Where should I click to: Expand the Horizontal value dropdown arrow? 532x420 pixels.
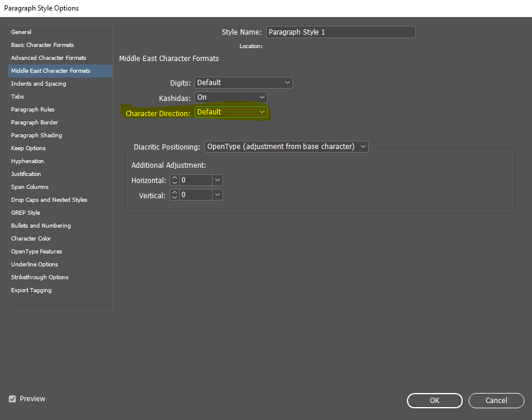coord(217,181)
